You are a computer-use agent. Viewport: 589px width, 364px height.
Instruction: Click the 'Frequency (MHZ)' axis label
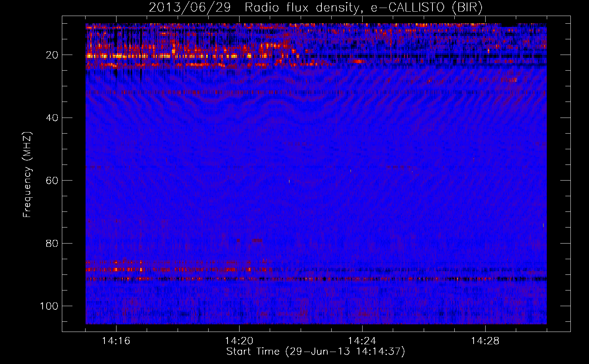point(27,175)
